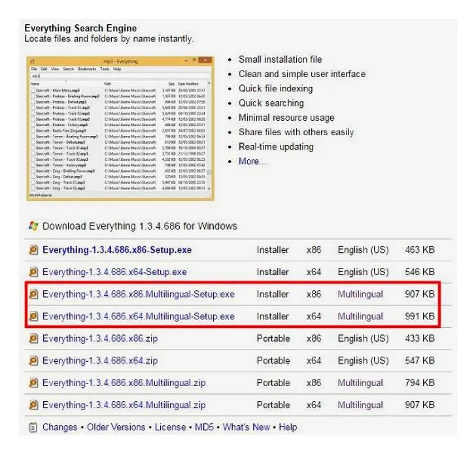The width and height of the screenshot is (476, 454).
Task: Click the Everything app screenshot thumbnail
Action: coord(120,128)
